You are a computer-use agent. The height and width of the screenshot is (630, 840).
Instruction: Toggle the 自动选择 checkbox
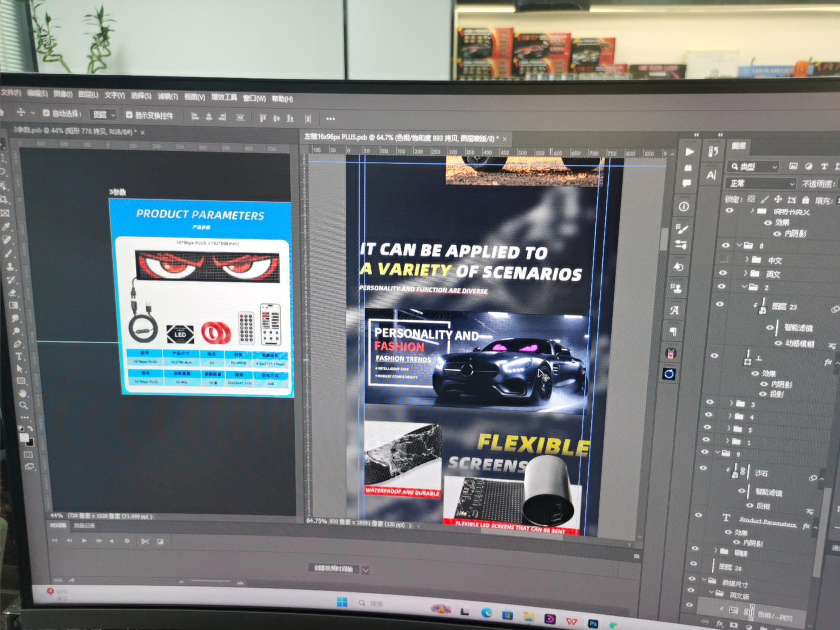click(x=46, y=113)
